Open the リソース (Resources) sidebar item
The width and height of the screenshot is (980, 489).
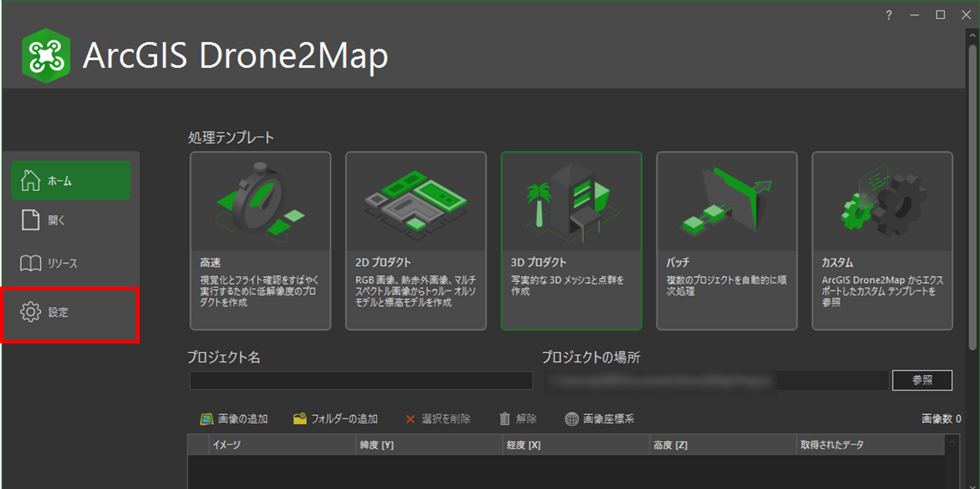71,263
